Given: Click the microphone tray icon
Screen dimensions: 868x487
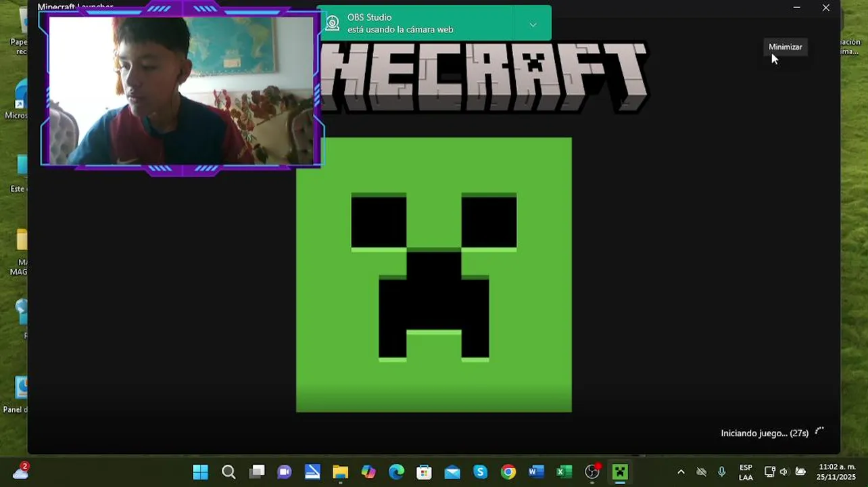Looking at the screenshot, I should click(721, 471).
